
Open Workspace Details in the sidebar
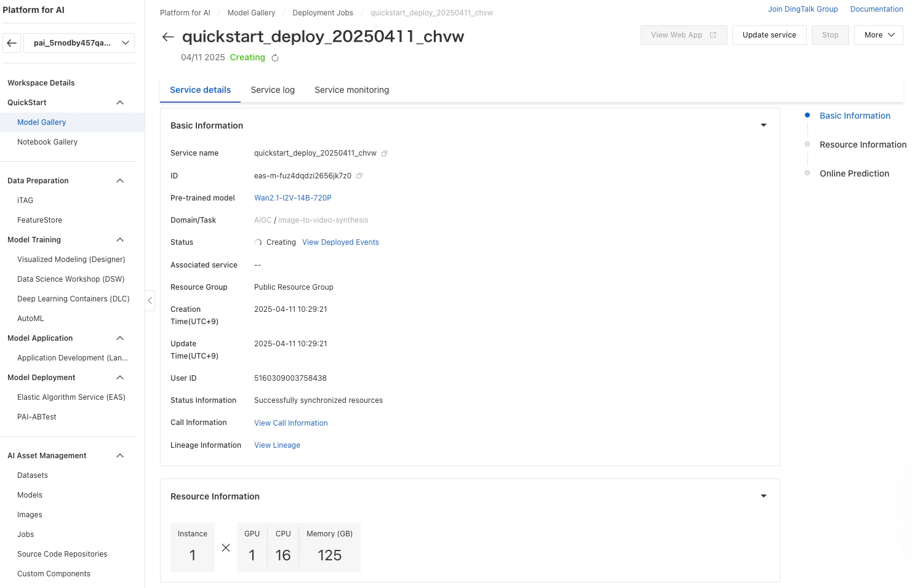[x=41, y=83]
